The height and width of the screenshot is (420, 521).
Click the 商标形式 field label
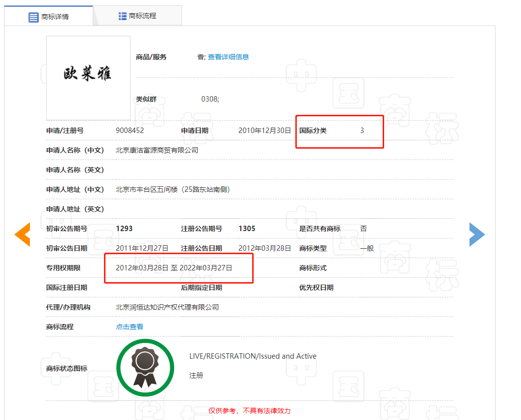pos(313,268)
